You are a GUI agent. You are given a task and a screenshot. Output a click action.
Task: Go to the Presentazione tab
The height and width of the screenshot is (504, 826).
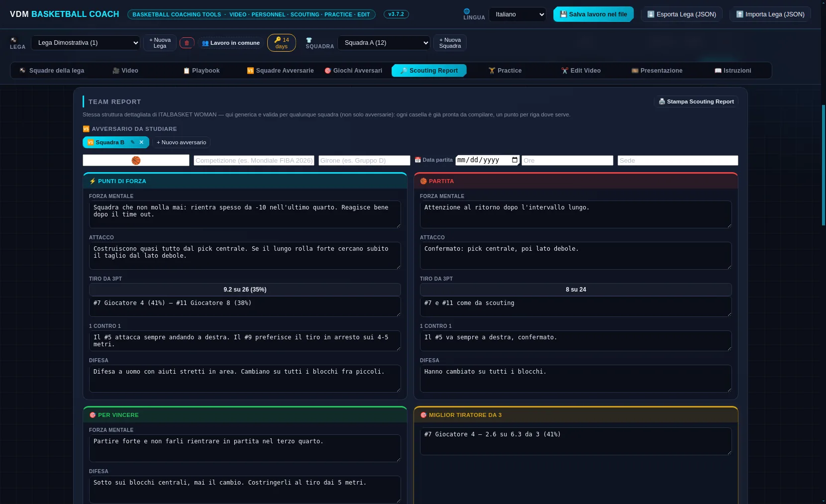[x=657, y=71]
